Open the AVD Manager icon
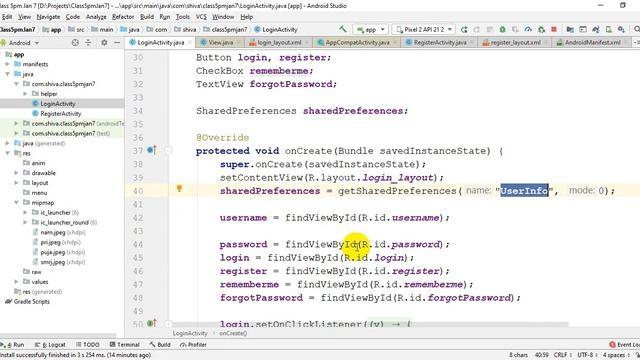The width and height of the screenshot is (640, 360). click(x=609, y=29)
